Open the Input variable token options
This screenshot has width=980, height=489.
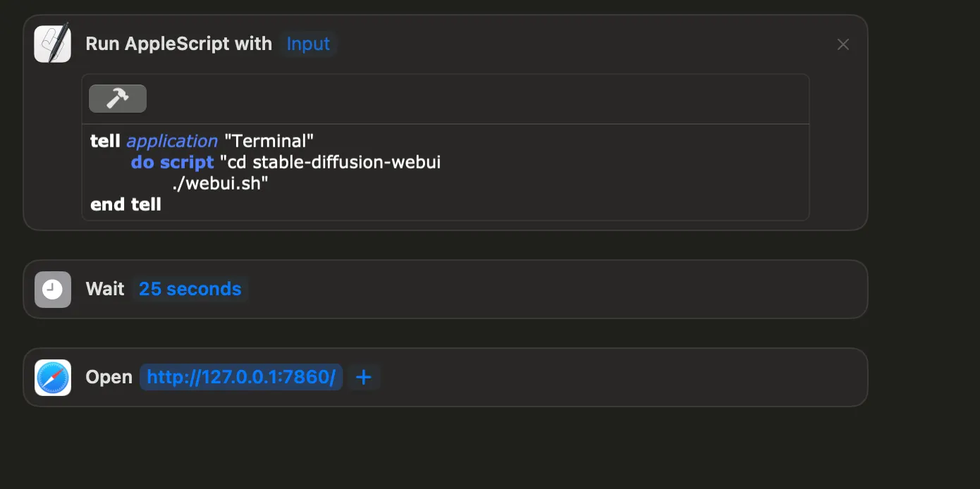tap(308, 44)
